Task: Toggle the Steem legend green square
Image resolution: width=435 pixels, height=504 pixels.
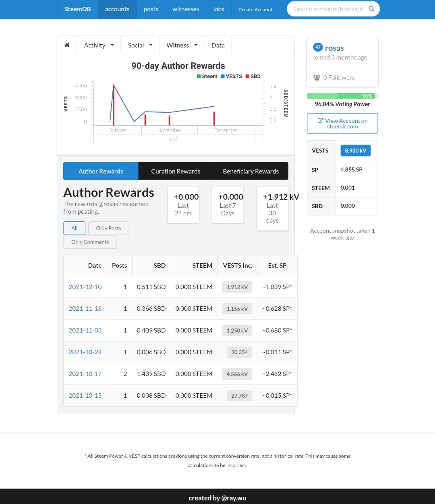Action: click(x=199, y=76)
